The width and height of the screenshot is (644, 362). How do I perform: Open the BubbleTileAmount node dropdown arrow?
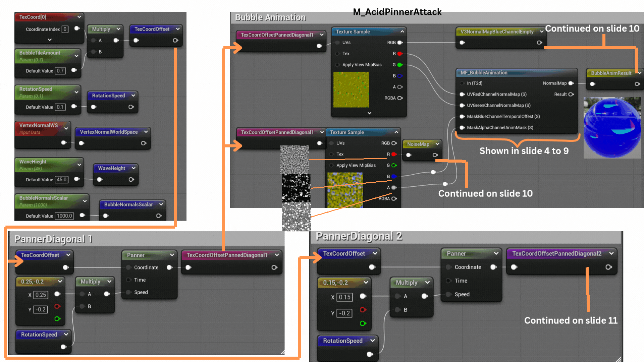76,56
